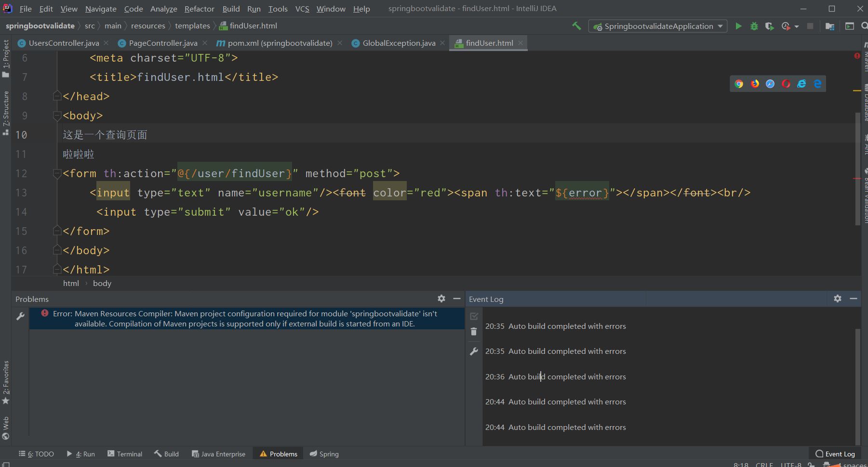868x467 pixels.
Task: Open Project Structure folder icon
Action: coord(830,26)
